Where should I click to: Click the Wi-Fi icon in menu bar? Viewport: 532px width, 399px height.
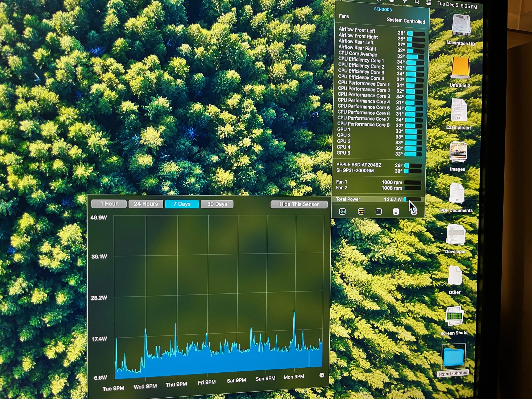click(x=405, y=2)
